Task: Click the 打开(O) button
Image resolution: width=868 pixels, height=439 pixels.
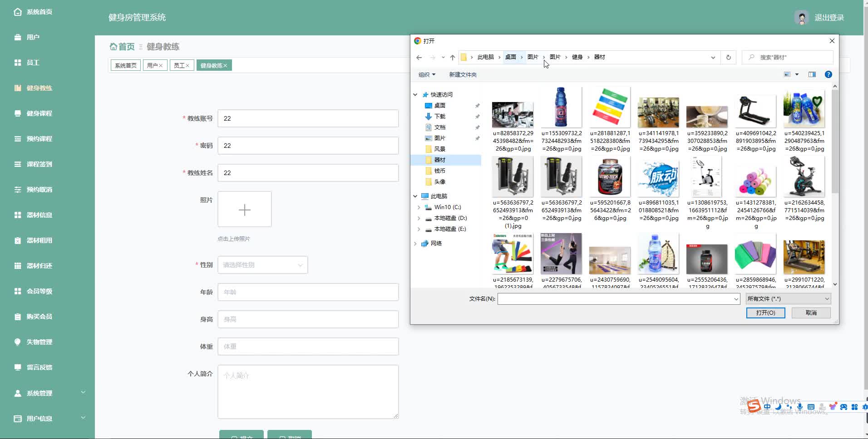Action: 765,313
